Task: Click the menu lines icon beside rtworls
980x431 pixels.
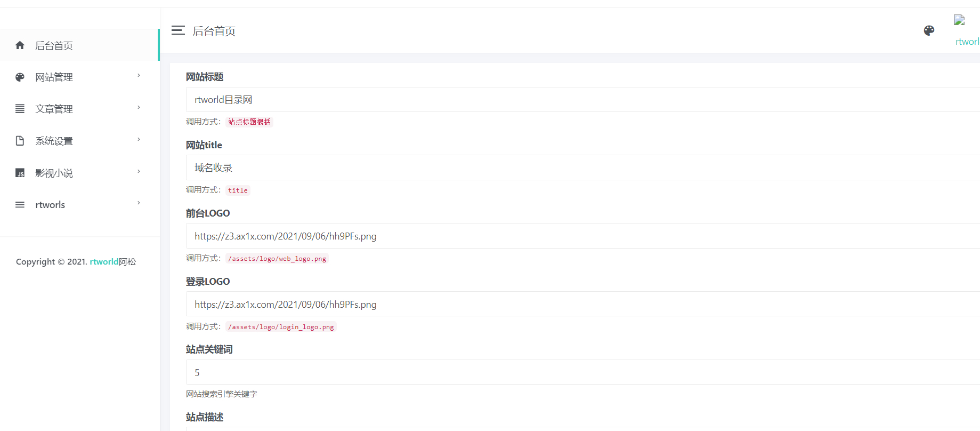Action: 20,205
